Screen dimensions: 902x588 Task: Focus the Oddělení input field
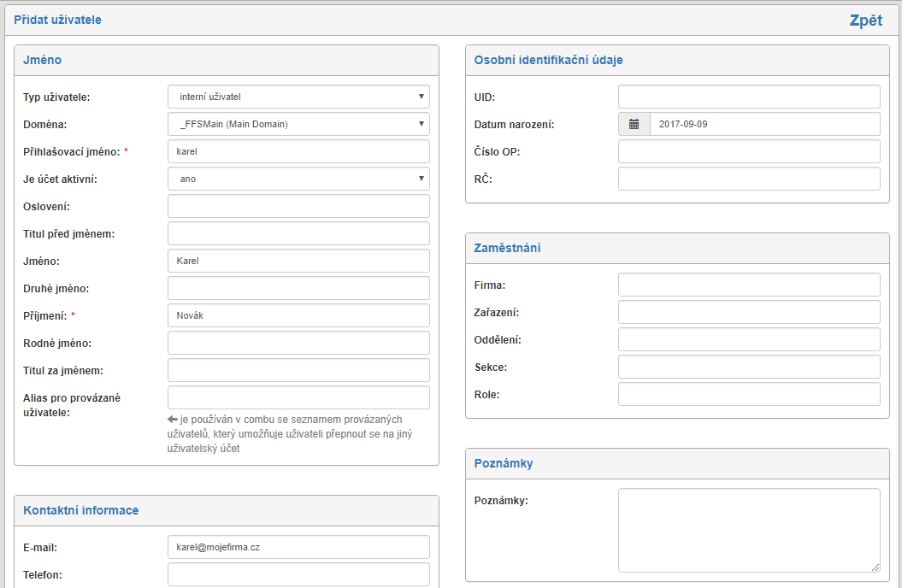(x=749, y=339)
